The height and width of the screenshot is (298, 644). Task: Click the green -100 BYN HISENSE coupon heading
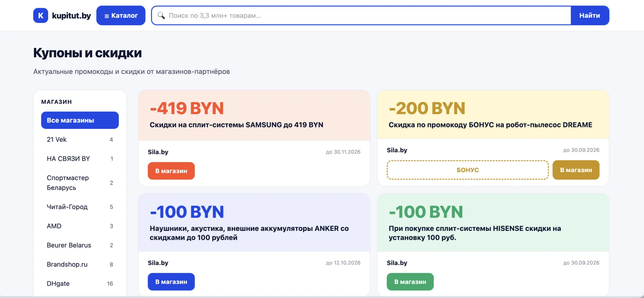426,212
